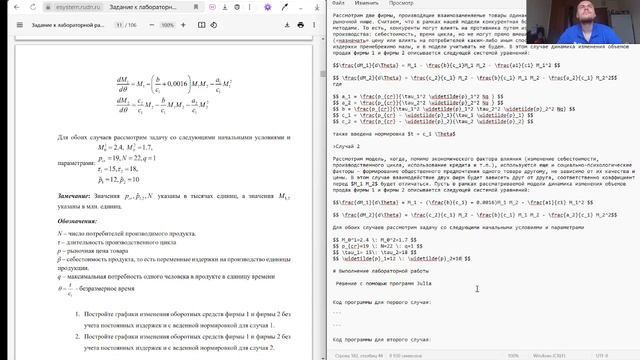Go back using the browser back arrow
The width and height of the screenshot is (640, 360).
pyautogui.click(x=17, y=7)
